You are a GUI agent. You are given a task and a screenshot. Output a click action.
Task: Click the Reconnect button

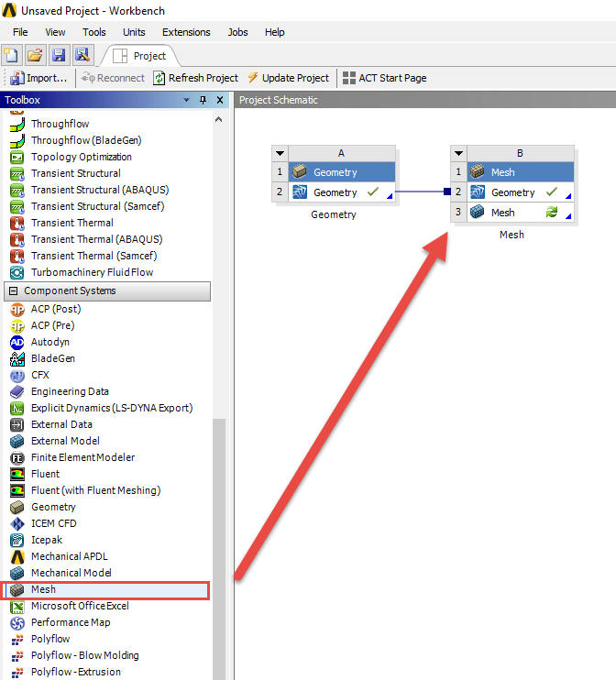[114, 78]
